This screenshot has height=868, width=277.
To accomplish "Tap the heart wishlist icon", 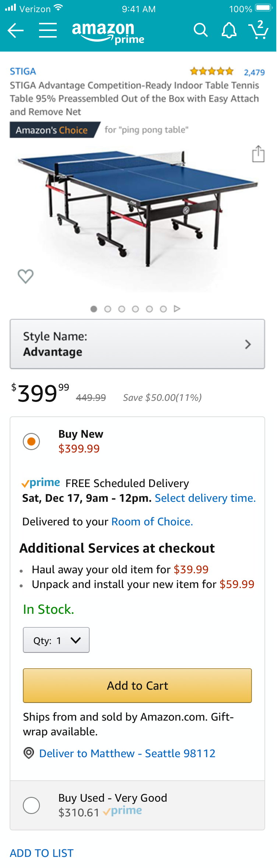I will (x=25, y=276).
